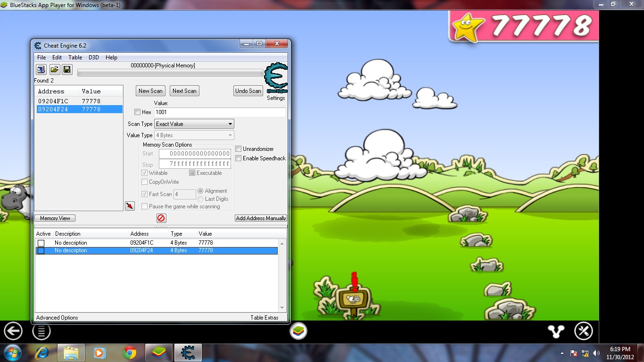The width and height of the screenshot is (644, 362).
Task: Open the Help menu
Action: pyautogui.click(x=111, y=58)
